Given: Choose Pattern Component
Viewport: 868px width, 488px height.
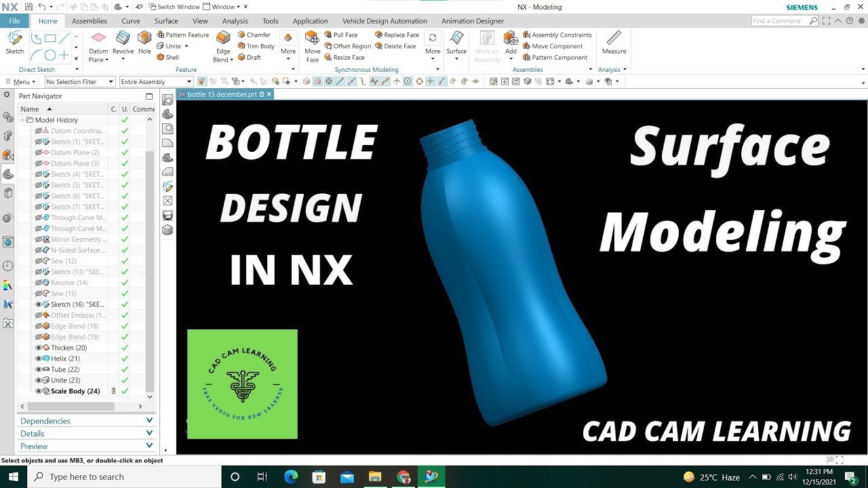Looking at the screenshot, I should click(555, 58).
